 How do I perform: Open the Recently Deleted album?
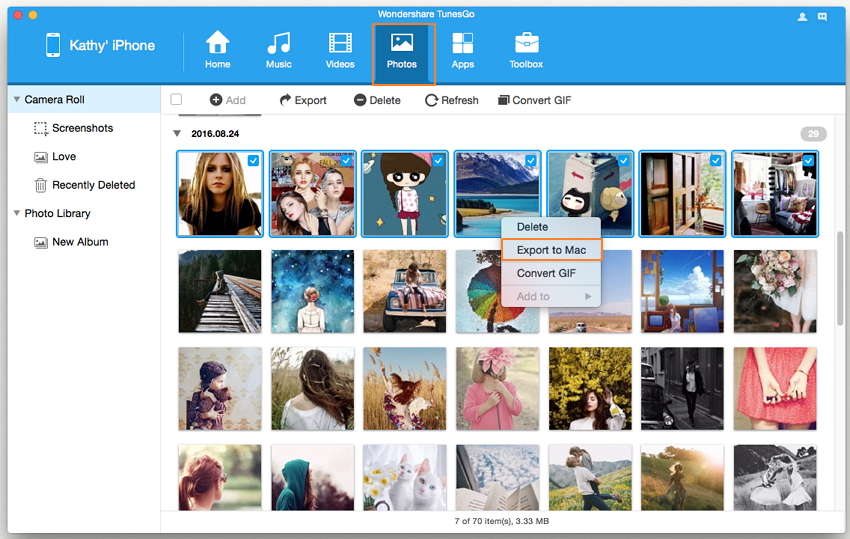coord(93,185)
